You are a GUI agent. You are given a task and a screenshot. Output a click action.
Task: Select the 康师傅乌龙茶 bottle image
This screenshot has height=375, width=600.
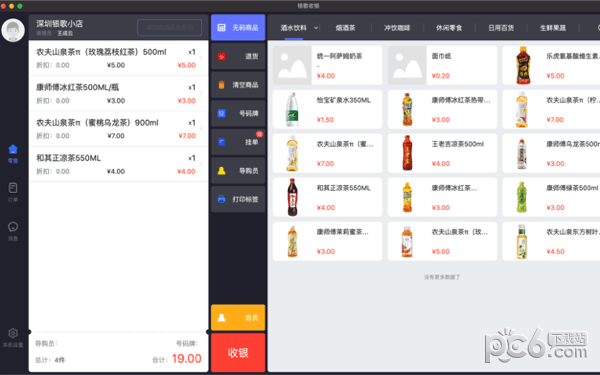click(522, 153)
